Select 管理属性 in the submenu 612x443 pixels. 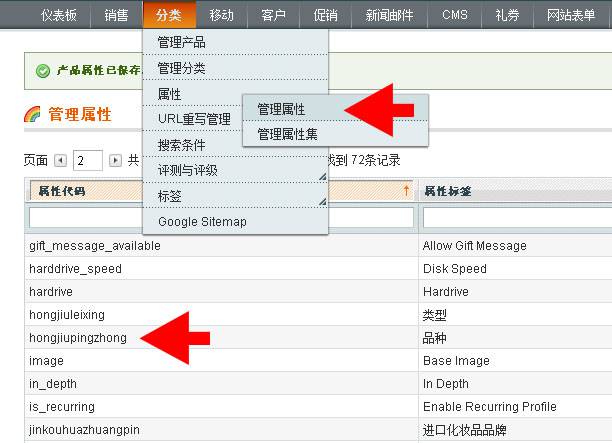coord(335,109)
